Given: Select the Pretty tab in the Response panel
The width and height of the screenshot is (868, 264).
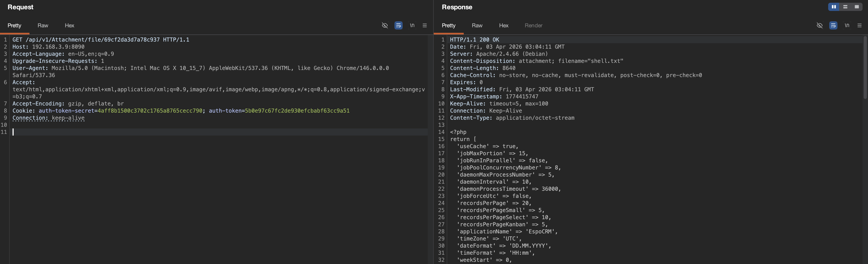Looking at the screenshot, I should point(448,25).
